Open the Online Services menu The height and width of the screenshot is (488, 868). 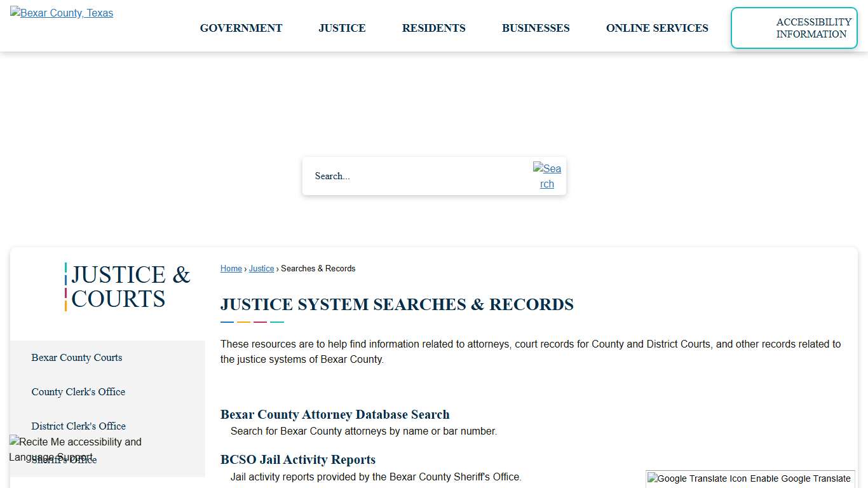(657, 28)
